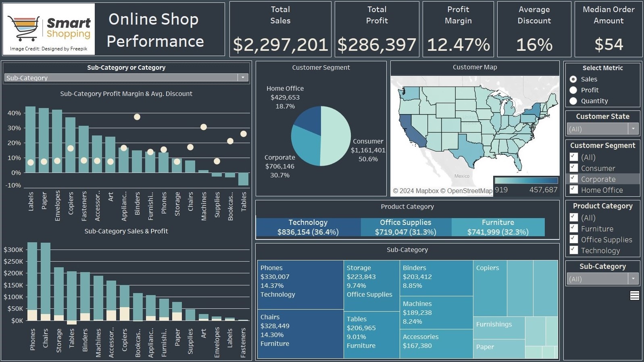Screen dimensions: 644x362
Task: Click the Select Metric heading
Action: pos(603,68)
